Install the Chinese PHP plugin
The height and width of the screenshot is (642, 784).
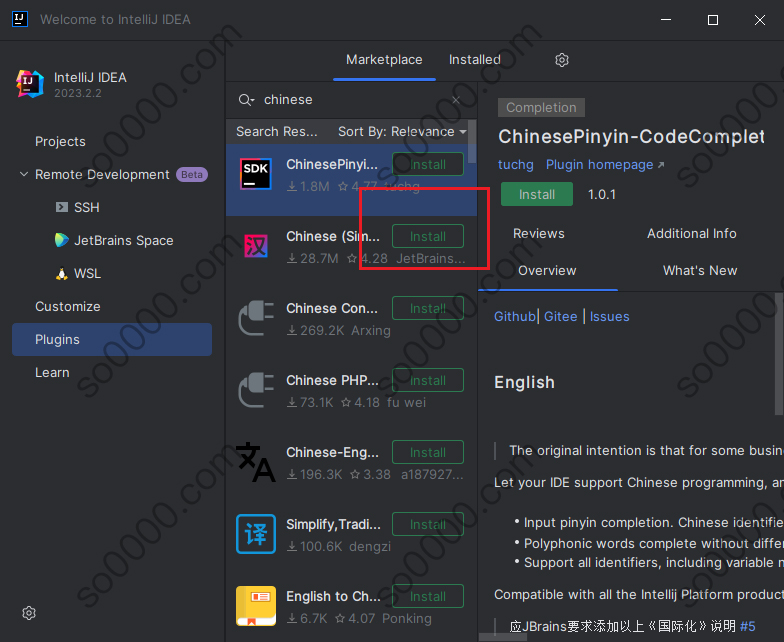pos(428,380)
